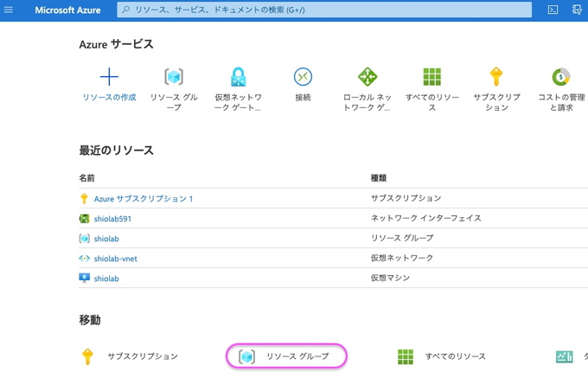The height and width of the screenshot is (378, 588).
Task: Click the network interface icon for shiolab591
Action: (x=85, y=218)
